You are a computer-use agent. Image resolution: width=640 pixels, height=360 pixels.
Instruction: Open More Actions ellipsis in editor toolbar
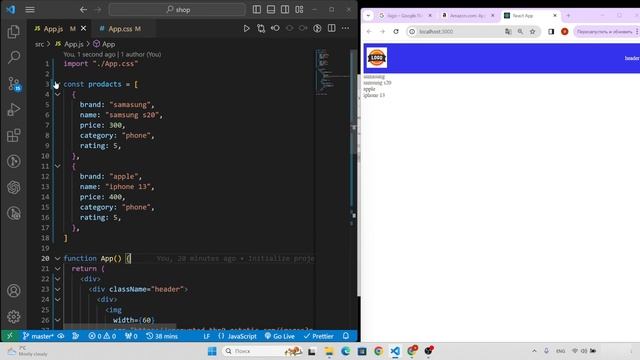tap(345, 28)
